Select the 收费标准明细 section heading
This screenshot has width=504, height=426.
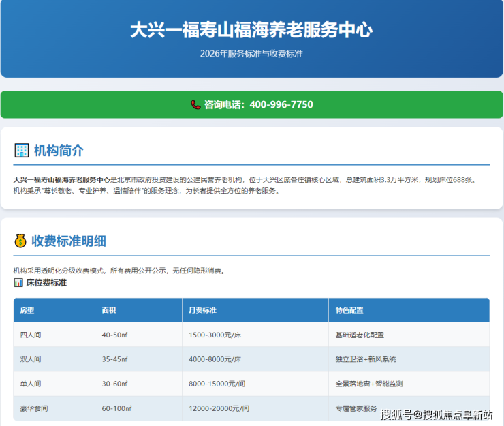point(68,241)
